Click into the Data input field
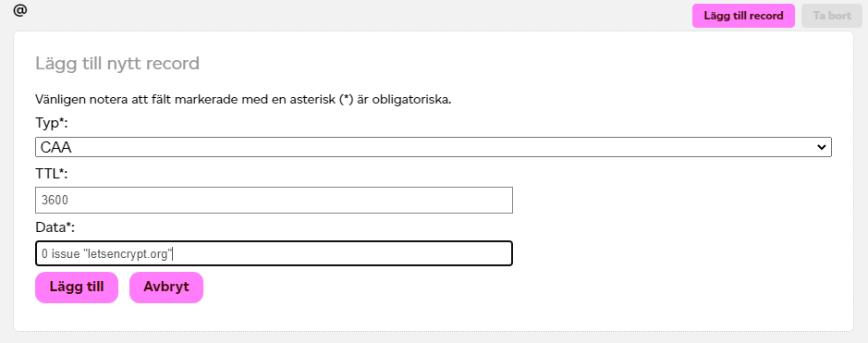 coord(274,253)
